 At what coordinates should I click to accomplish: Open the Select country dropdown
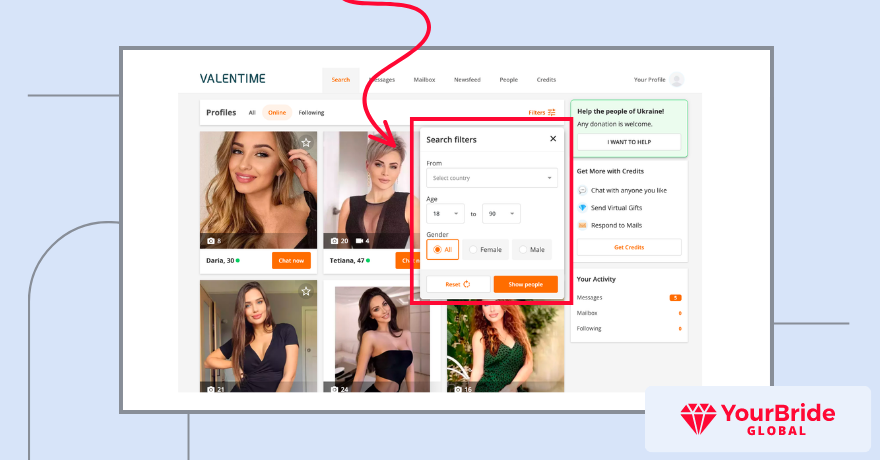[492, 178]
